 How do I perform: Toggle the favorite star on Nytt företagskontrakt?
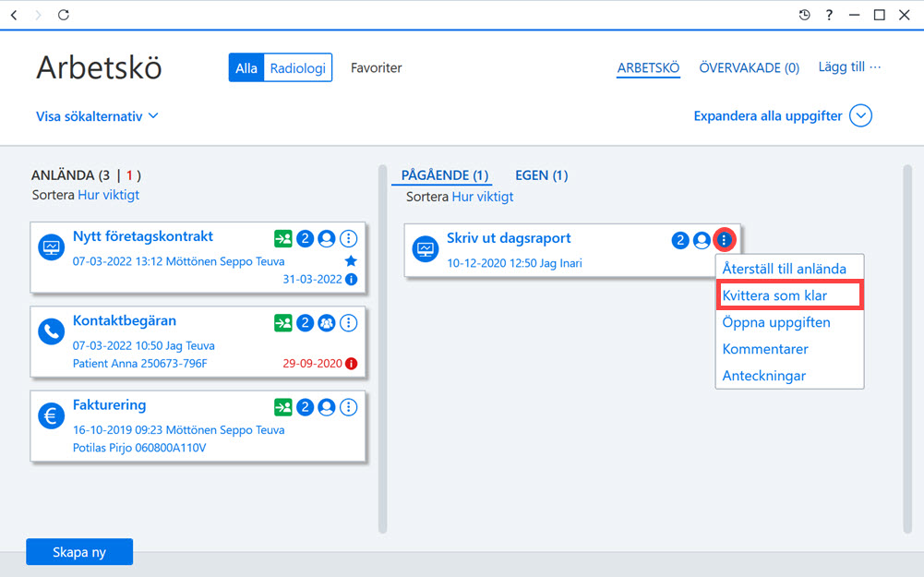(351, 260)
